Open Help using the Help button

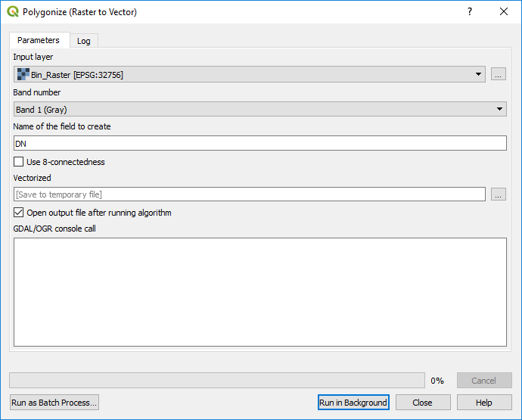point(484,403)
